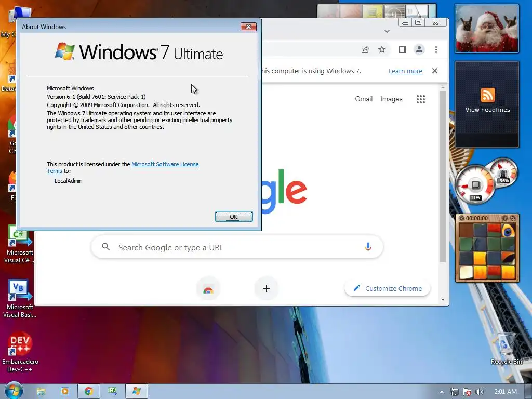Select Microsoft Visual C# desktop shortcut
This screenshot has width=532, height=399.
pyautogui.click(x=19, y=244)
